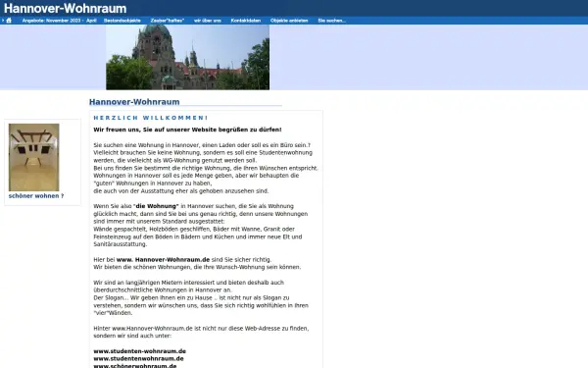Go to the wir über uns page

[x=208, y=21]
